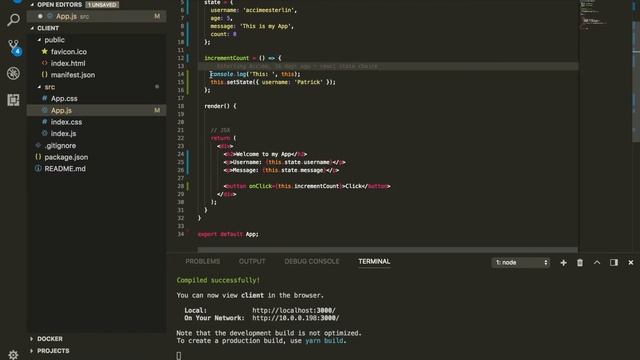Click the README.md info icon

click(x=38, y=168)
